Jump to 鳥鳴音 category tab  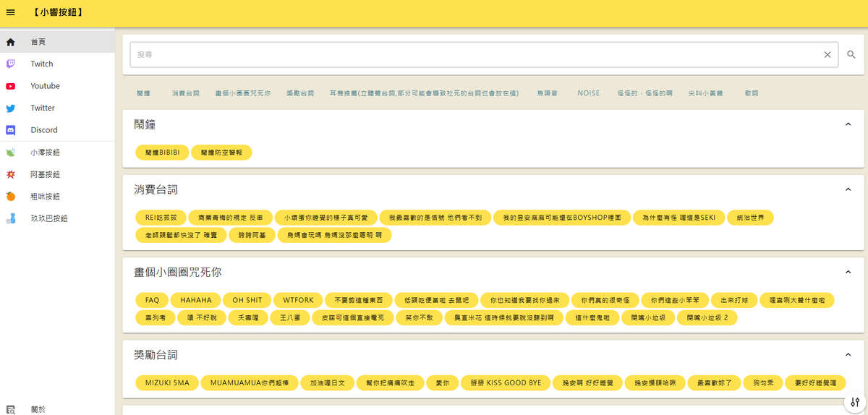click(547, 93)
